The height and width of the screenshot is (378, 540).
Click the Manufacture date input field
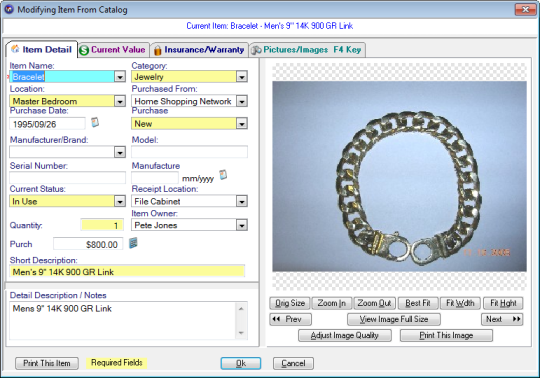[x=155, y=178]
